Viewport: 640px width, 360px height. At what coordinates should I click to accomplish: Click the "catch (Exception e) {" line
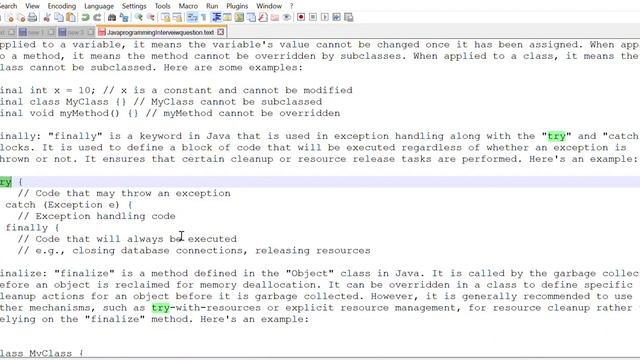coord(69,204)
